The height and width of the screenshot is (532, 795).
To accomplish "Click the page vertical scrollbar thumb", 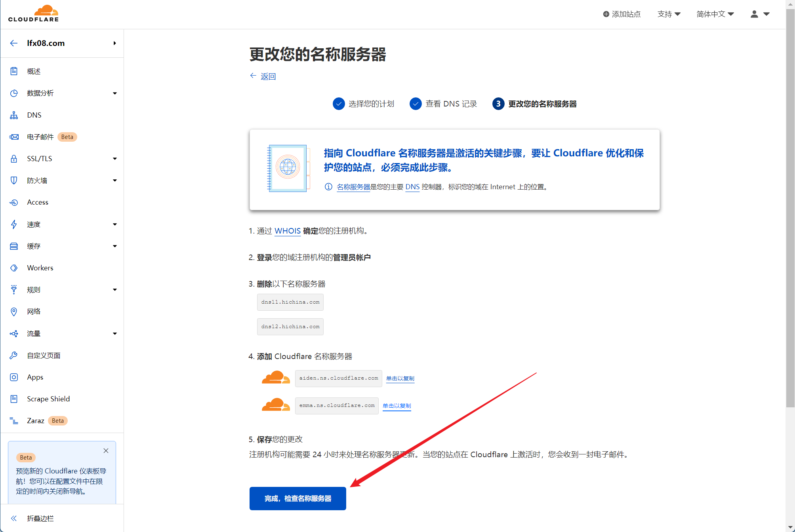I will (790, 208).
